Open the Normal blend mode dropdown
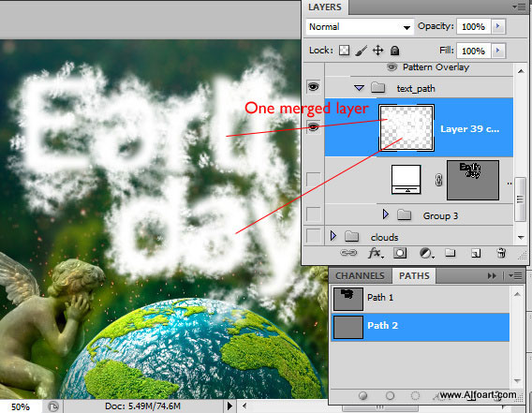The width and height of the screenshot is (532, 413). tap(360, 27)
